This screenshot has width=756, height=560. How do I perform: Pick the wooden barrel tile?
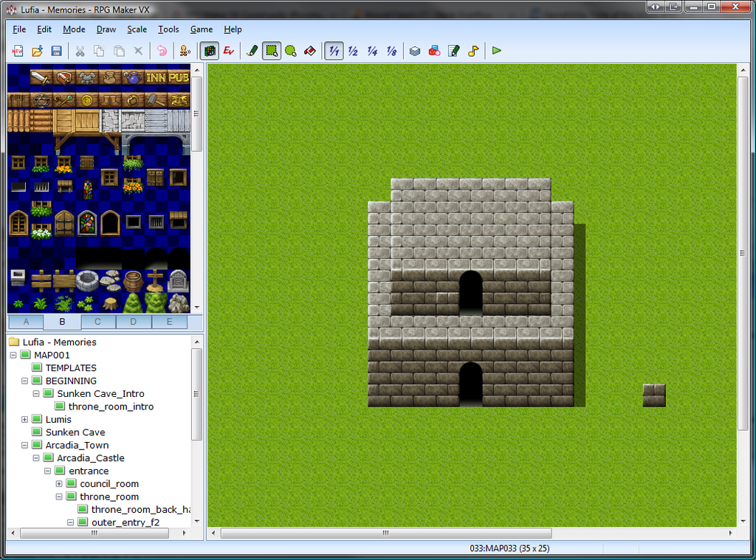tap(133, 281)
